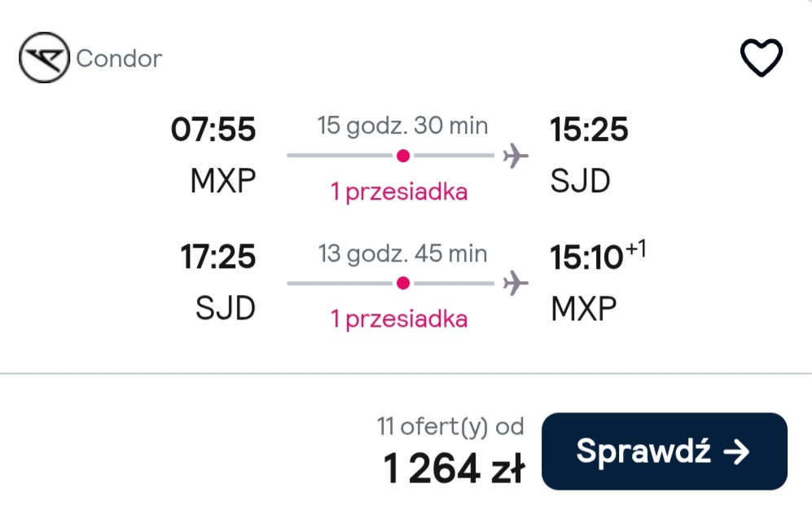Click the Condor airline name text
The image size is (812, 515).
tap(119, 59)
